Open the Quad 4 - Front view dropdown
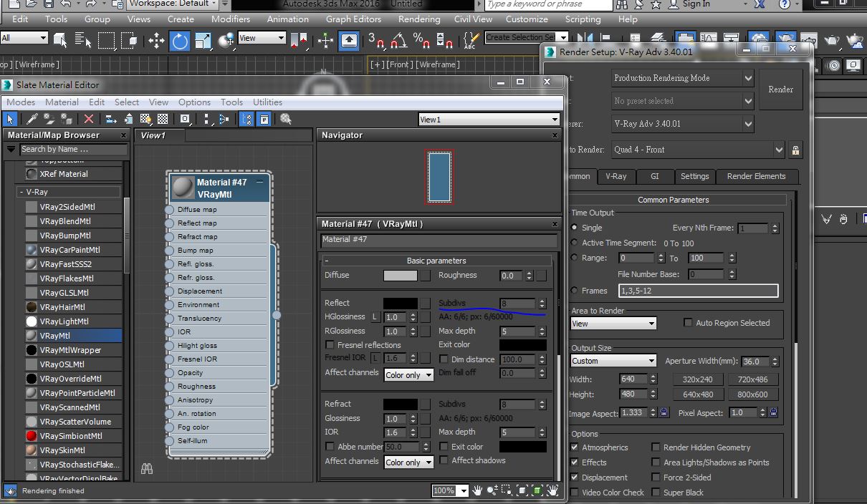This screenshot has height=504, width=867. pos(699,150)
